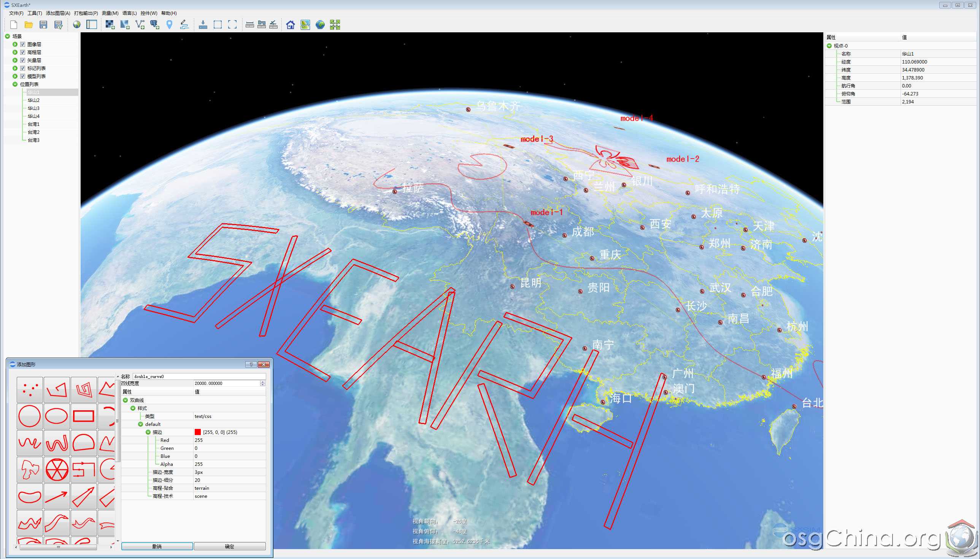This screenshot has height=559, width=980.
Task: Collapse the 场景 root tree node
Action: [x=7, y=37]
